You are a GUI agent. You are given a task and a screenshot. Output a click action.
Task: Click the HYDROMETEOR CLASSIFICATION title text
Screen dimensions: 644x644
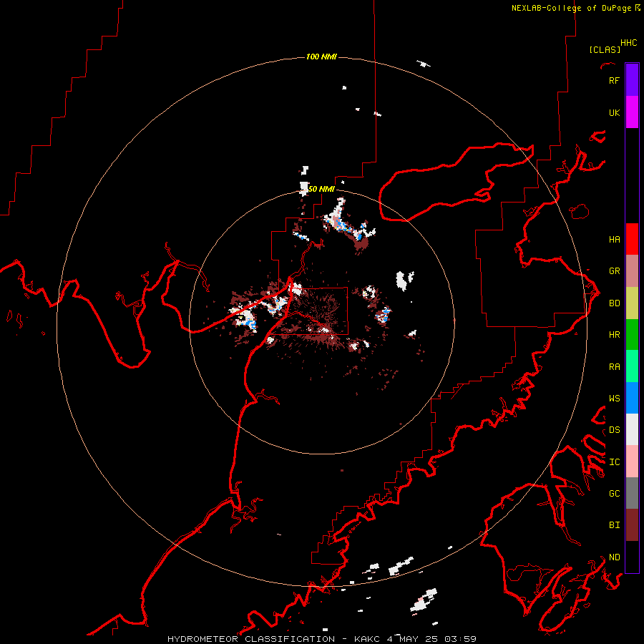tap(251, 639)
